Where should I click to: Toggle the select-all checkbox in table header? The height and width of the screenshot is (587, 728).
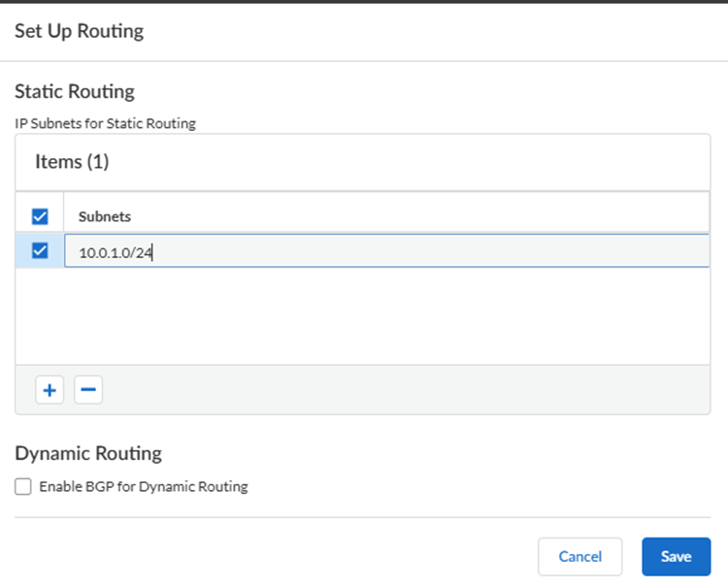point(41,215)
